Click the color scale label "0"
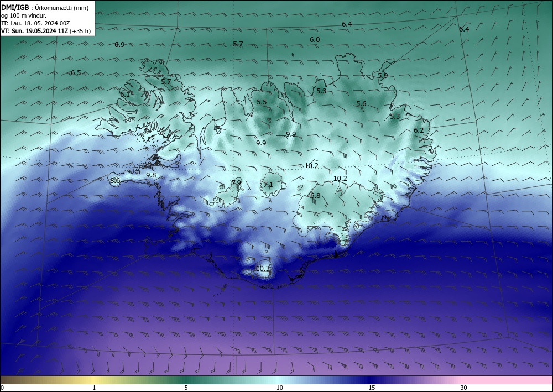Image resolution: width=553 pixels, height=392 pixels. click(2, 388)
